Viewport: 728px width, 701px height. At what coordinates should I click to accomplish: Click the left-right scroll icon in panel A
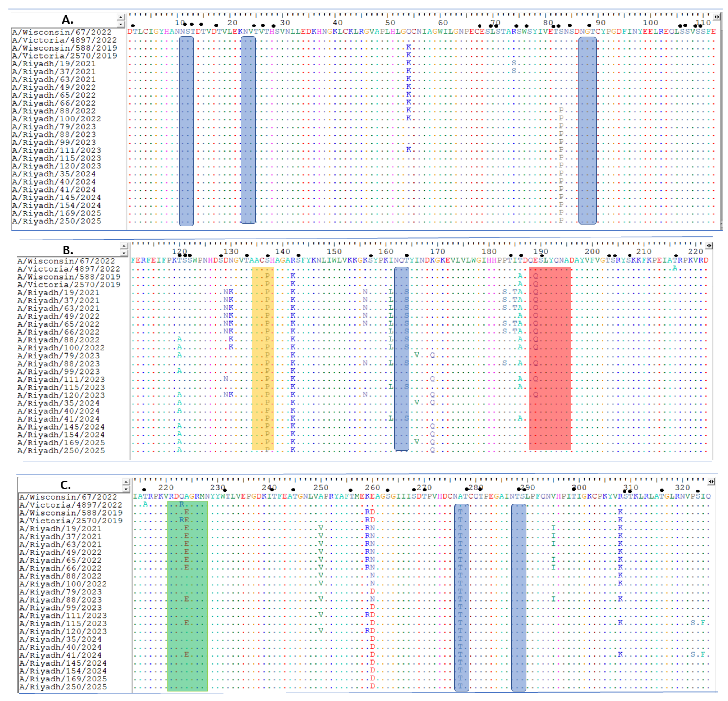pos(717,17)
